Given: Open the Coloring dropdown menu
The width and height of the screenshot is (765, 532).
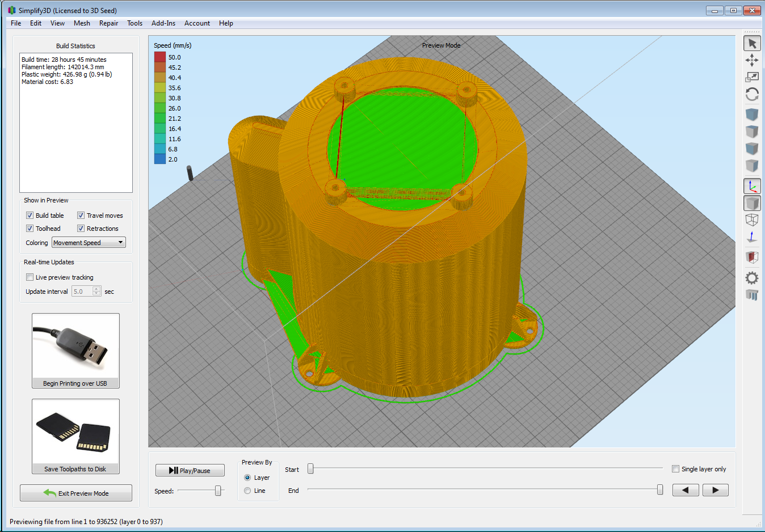Looking at the screenshot, I should (x=89, y=243).
